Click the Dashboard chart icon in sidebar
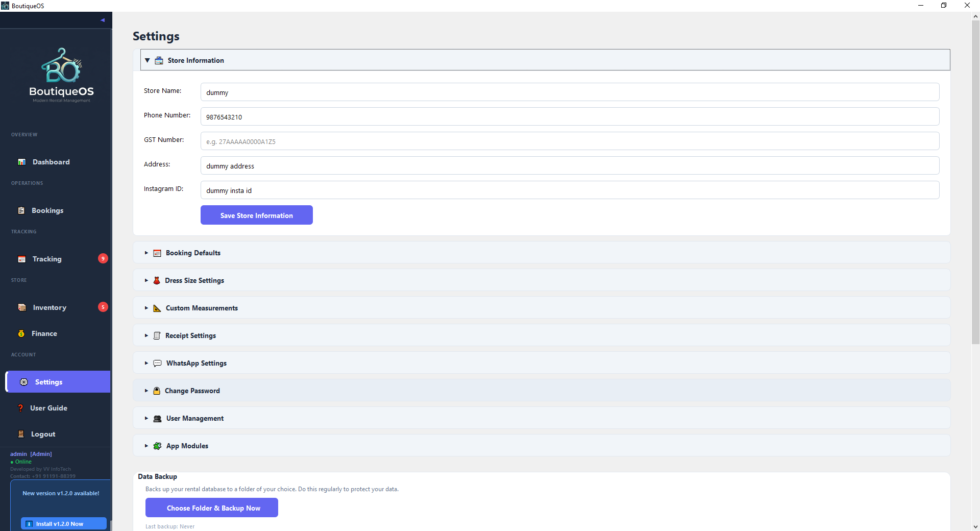The image size is (980, 531). [22, 162]
